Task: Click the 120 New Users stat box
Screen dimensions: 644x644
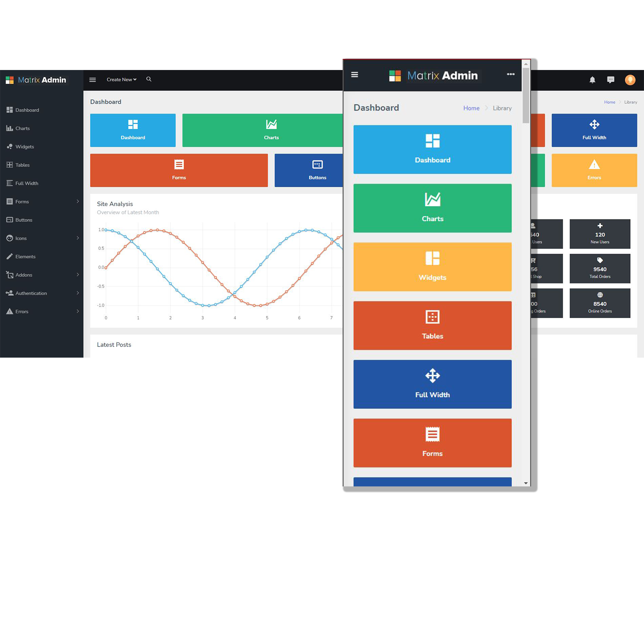Action: [600, 234]
